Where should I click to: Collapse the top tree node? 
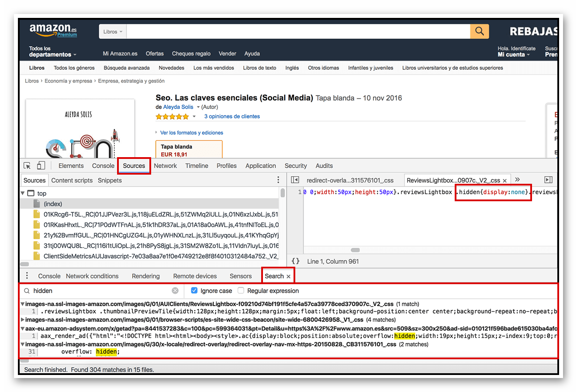point(23,193)
